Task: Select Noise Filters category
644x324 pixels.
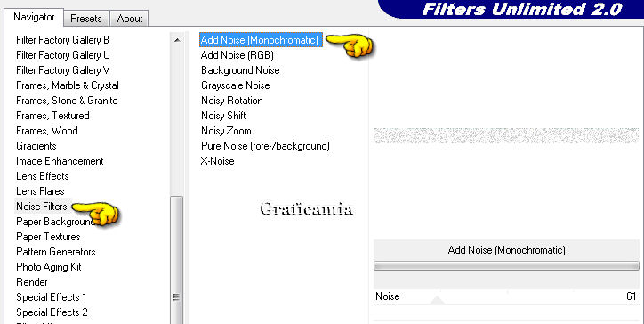Action: tap(42, 207)
